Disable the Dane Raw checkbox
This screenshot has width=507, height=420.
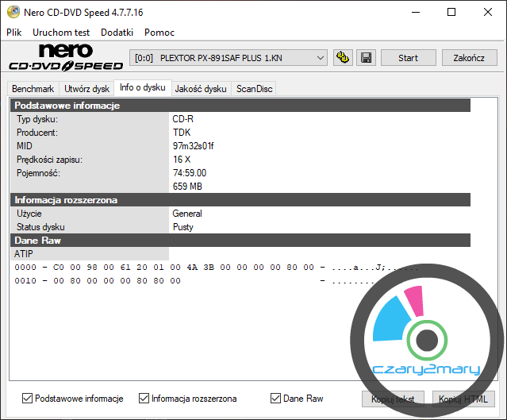click(x=275, y=399)
